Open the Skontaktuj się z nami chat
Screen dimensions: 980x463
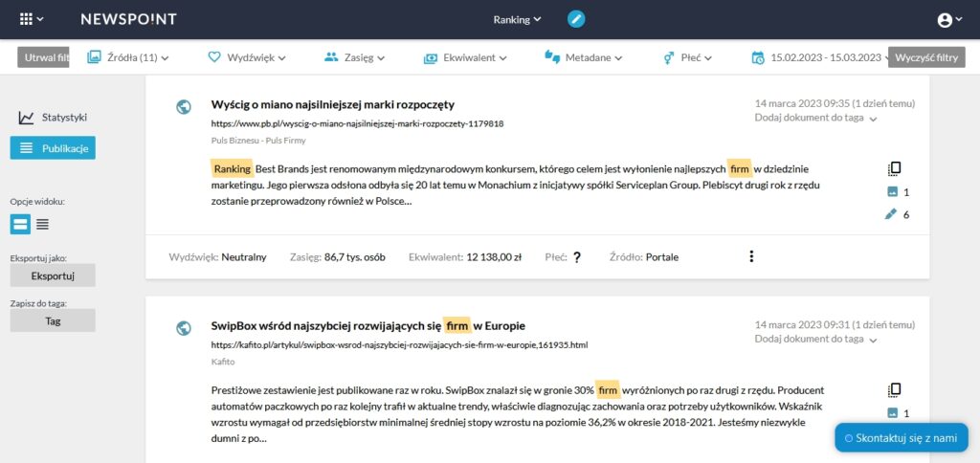(902, 438)
